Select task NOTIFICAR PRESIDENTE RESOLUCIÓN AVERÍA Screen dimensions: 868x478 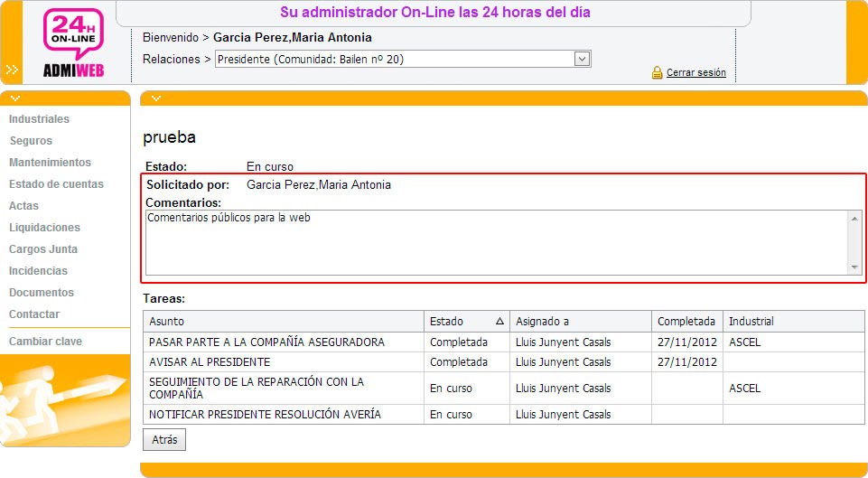pyautogui.click(x=266, y=415)
